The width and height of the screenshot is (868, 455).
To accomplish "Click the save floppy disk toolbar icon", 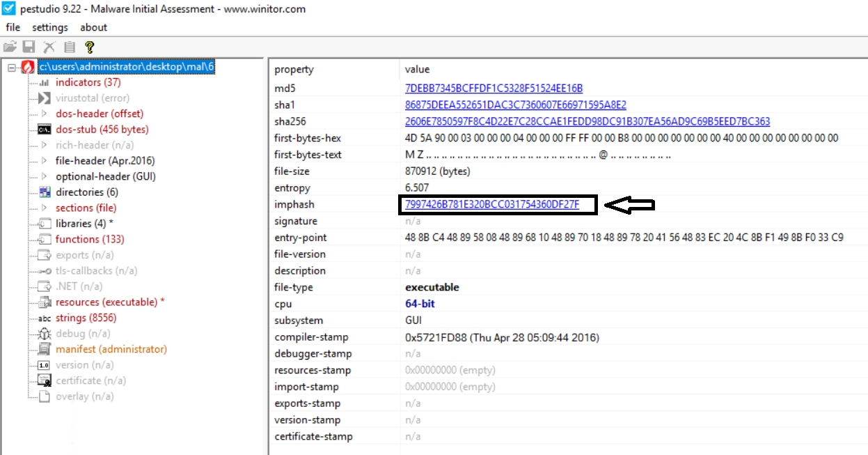I will coord(29,47).
